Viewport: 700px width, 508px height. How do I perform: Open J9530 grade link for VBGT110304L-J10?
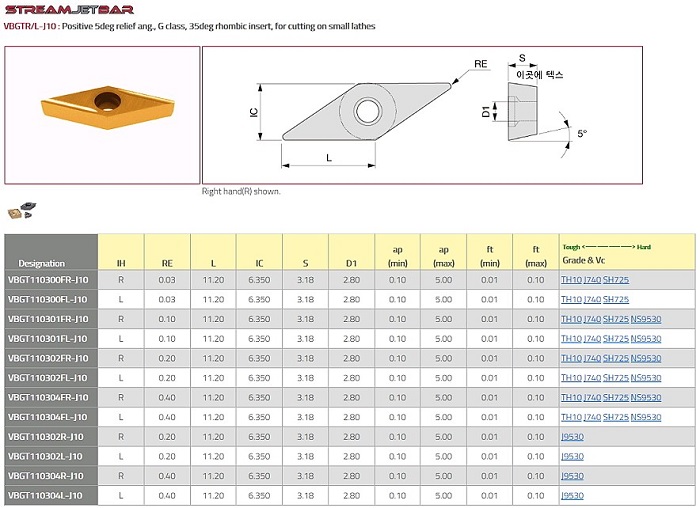click(x=572, y=496)
